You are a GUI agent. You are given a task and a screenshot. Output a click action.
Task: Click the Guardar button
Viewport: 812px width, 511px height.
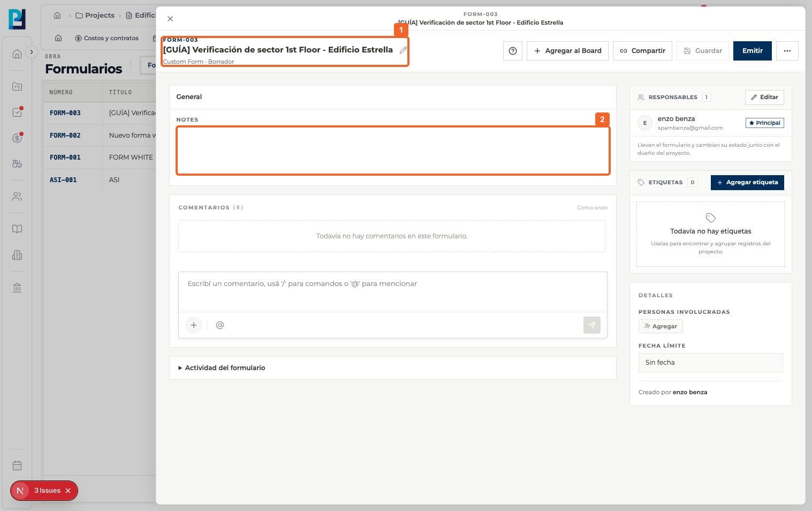(703, 51)
